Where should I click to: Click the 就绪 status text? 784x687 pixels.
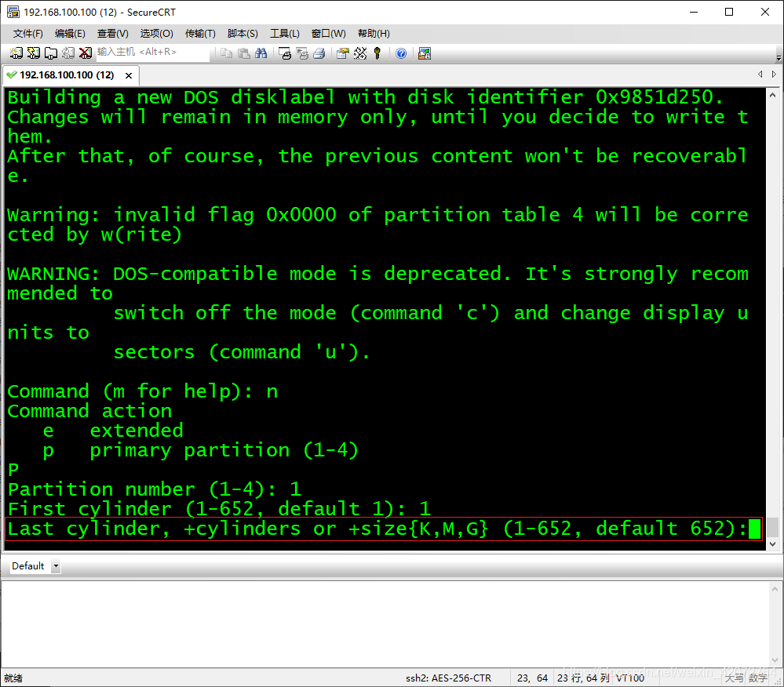13,678
